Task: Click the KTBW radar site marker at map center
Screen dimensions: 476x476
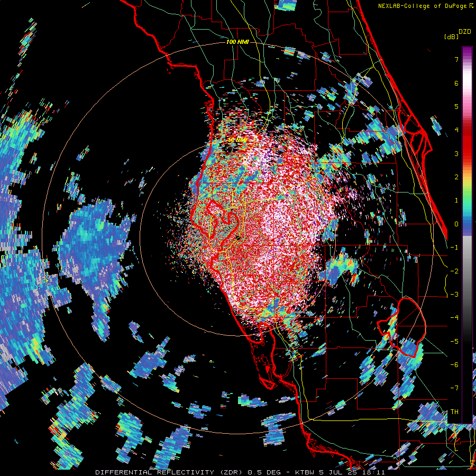Action: pyautogui.click(x=239, y=237)
